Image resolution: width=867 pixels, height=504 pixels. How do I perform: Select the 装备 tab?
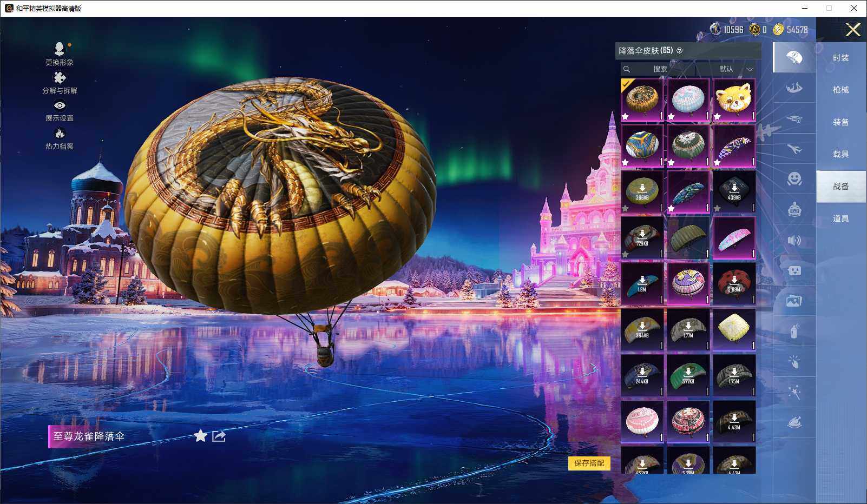click(x=841, y=122)
